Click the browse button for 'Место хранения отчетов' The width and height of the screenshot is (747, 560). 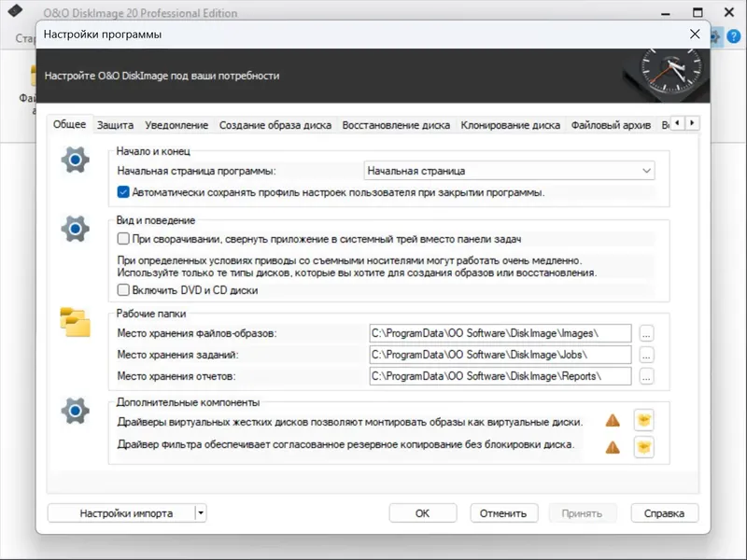[x=645, y=376]
